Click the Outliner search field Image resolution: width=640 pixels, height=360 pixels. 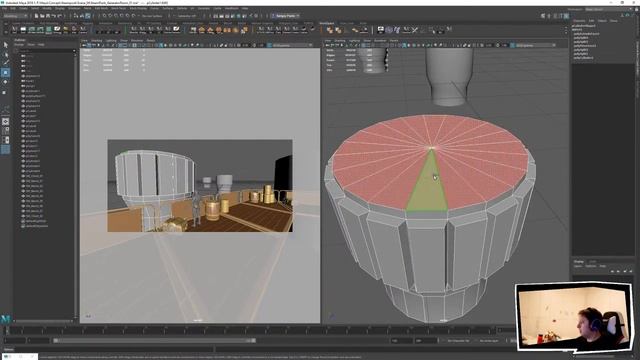45,51
